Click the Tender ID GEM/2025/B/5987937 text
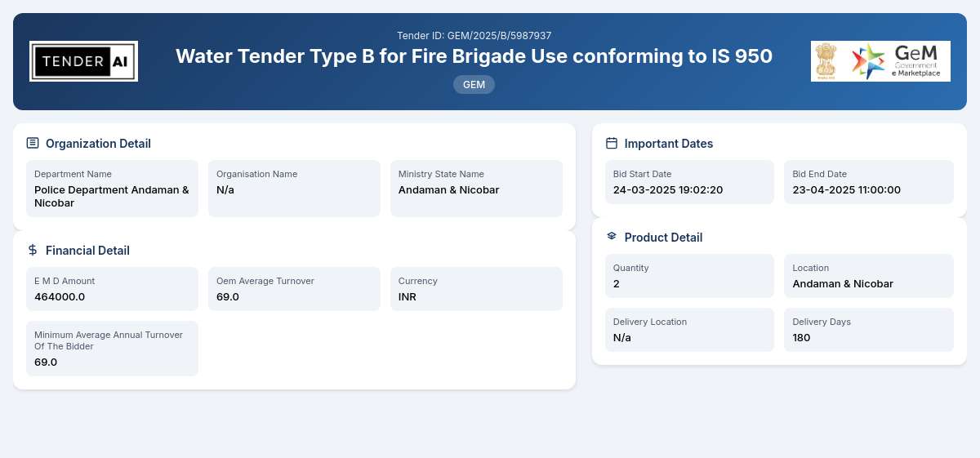This screenshot has height=458, width=980. (474, 36)
